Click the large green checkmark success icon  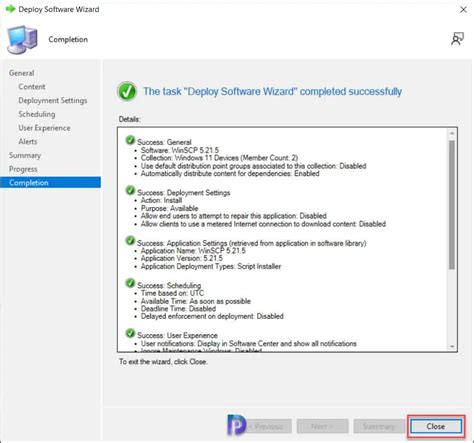(x=127, y=91)
